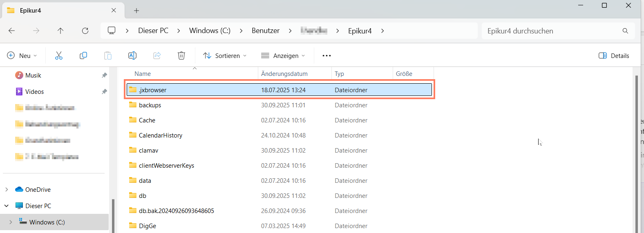The width and height of the screenshot is (644, 233).
Task: Click the clamav folder icon
Action: pyautogui.click(x=133, y=150)
